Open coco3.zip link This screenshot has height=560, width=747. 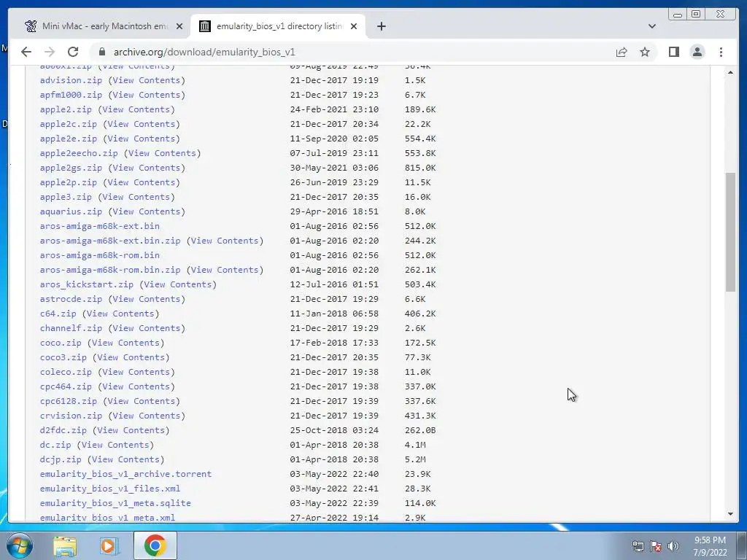[x=63, y=357]
